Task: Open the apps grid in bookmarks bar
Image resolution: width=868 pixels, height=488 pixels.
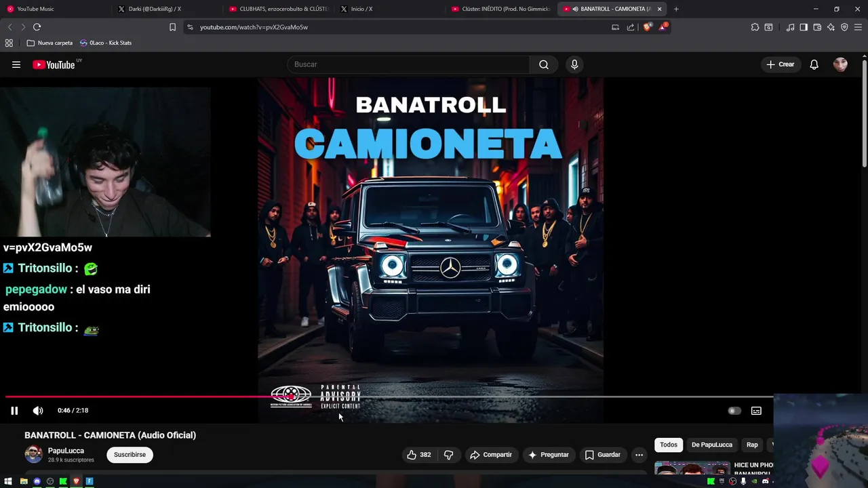Action: point(9,43)
